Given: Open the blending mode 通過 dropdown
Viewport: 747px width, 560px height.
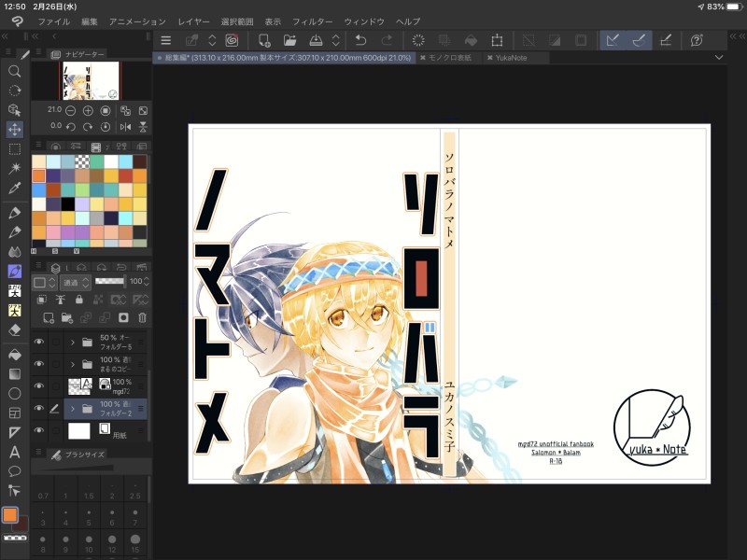Looking at the screenshot, I should (76, 283).
